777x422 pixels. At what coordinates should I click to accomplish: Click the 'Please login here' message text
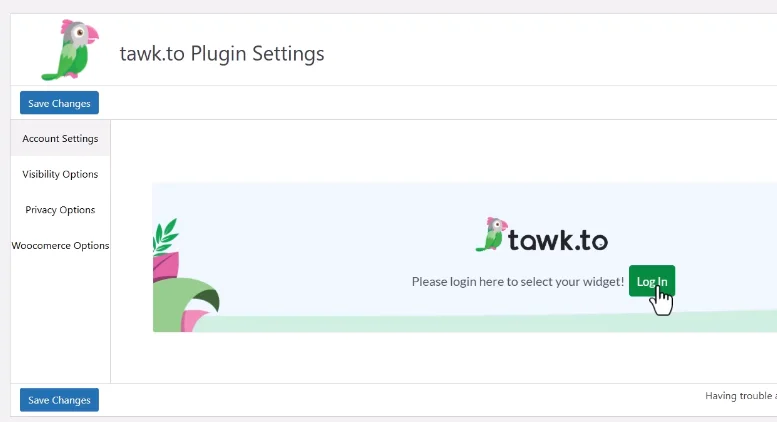(518, 282)
